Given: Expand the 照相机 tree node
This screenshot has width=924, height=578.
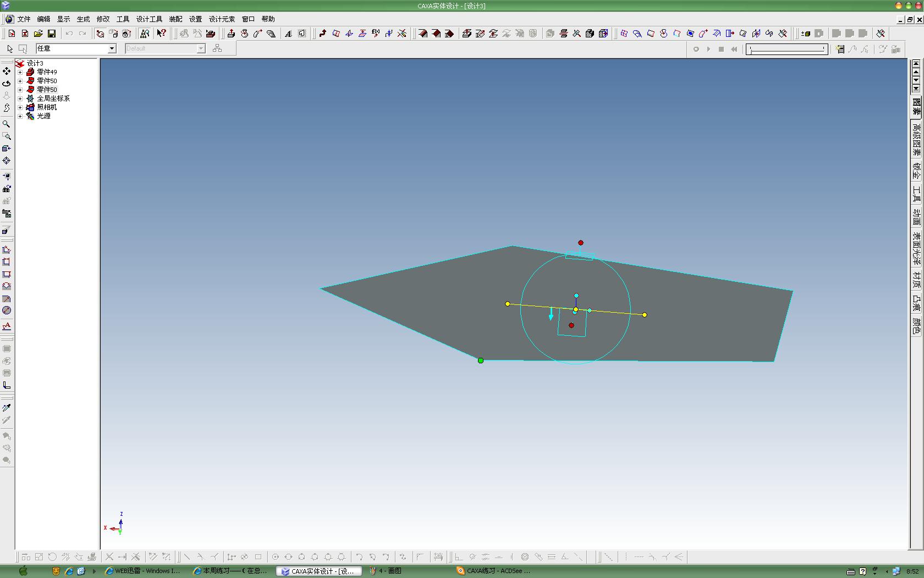Looking at the screenshot, I should click(20, 107).
